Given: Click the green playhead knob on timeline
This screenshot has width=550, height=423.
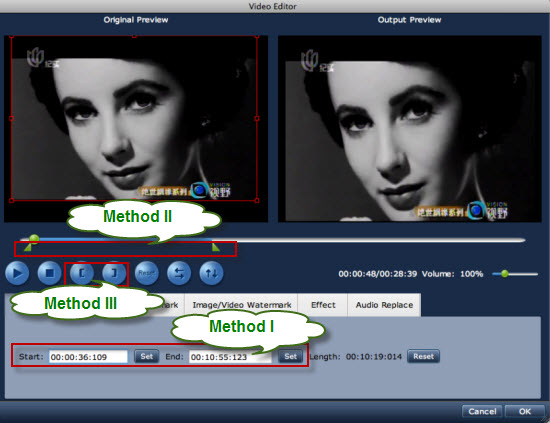Looking at the screenshot, I should (x=34, y=239).
